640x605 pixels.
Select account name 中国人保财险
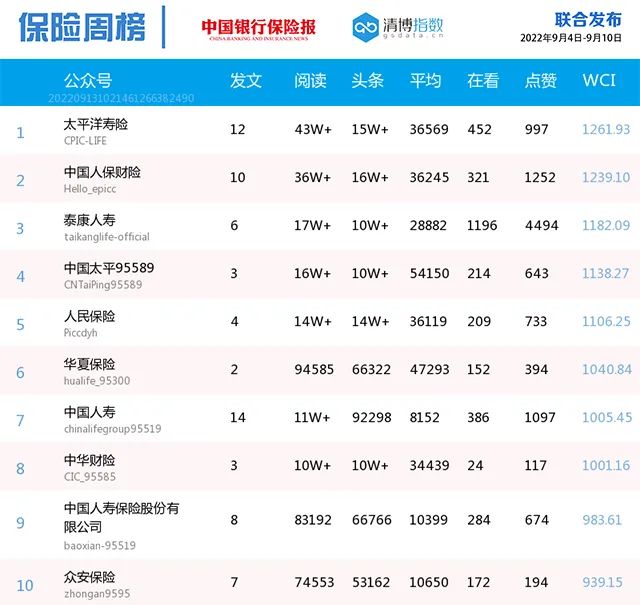[102, 172]
